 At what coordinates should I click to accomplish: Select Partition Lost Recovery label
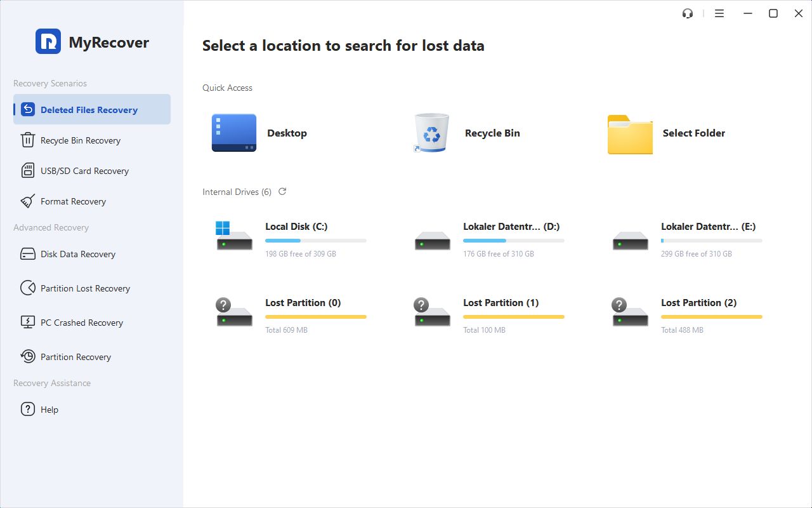coord(85,288)
